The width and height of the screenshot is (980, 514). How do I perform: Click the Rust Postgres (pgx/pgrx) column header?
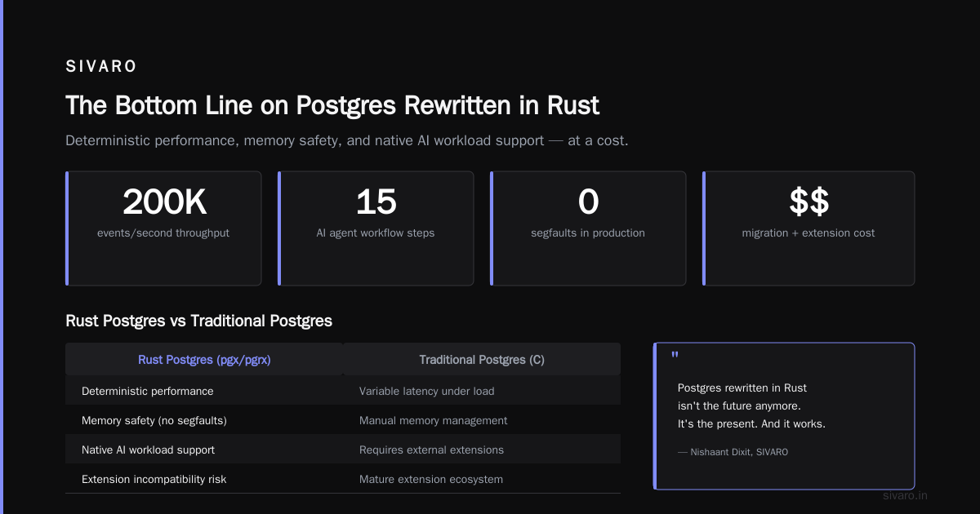click(x=204, y=359)
